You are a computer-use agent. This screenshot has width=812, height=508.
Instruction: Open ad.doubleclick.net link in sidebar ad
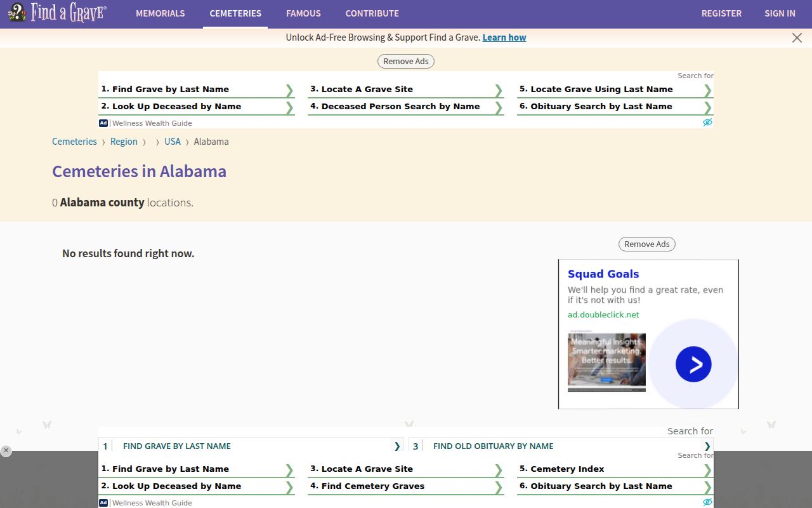coord(603,315)
